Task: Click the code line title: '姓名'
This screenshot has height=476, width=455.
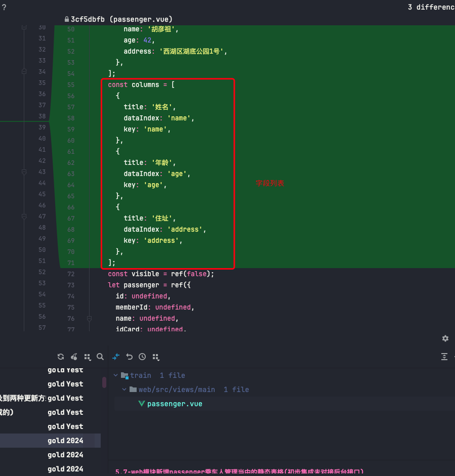Action: [x=149, y=107]
